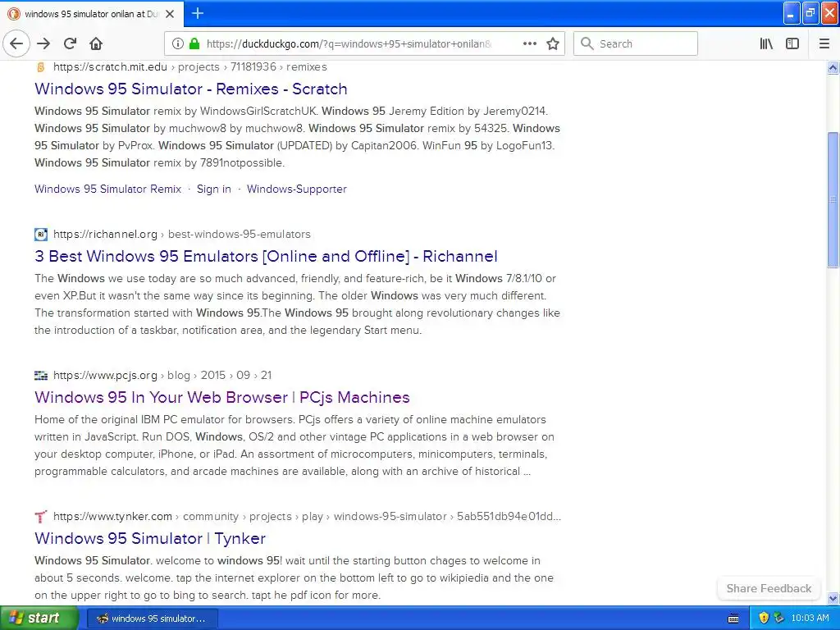Open the Firefox home page
This screenshot has width=840, height=630.
[96, 44]
